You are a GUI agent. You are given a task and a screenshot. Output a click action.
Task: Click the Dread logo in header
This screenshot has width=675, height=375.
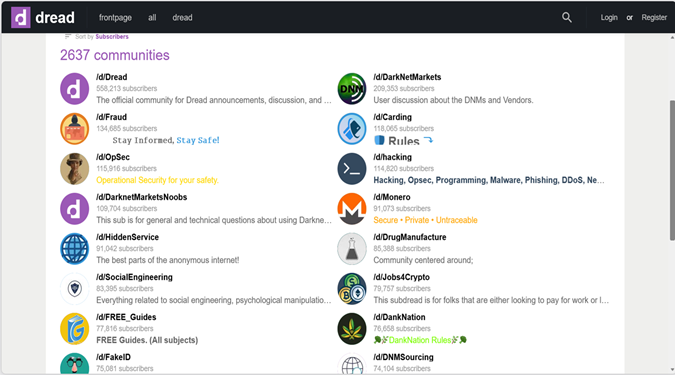pyautogui.click(x=21, y=18)
